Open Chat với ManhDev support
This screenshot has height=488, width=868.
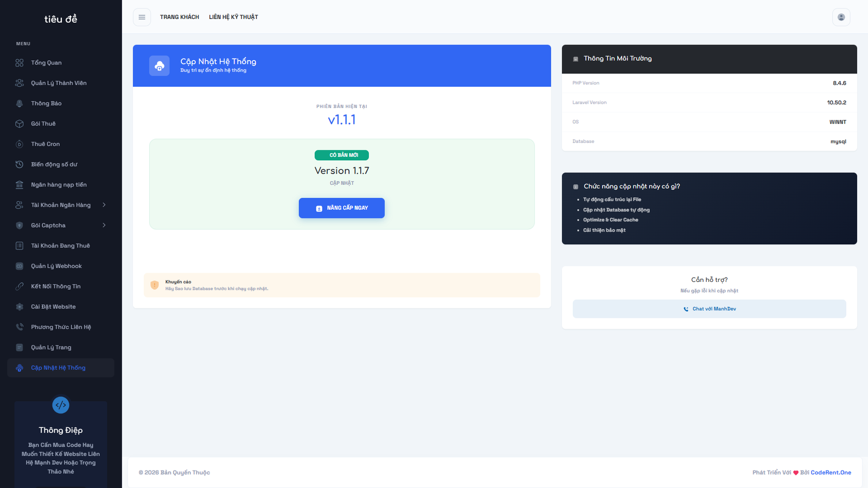pos(709,309)
